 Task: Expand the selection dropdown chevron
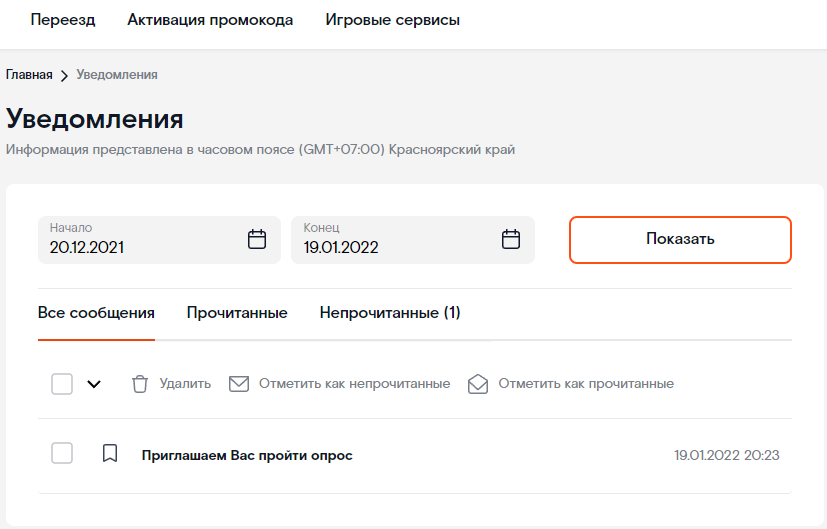coord(94,384)
